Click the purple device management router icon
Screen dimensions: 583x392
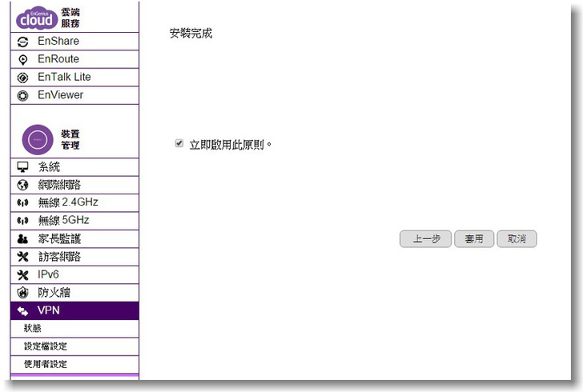(38, 140)
